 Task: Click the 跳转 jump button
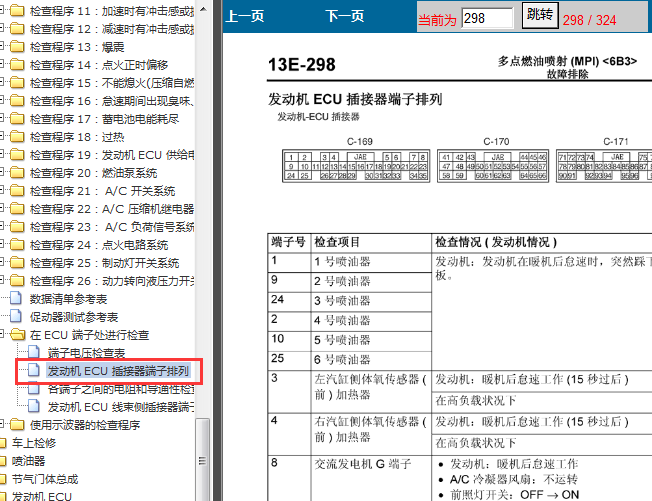(x=540, y=15)
